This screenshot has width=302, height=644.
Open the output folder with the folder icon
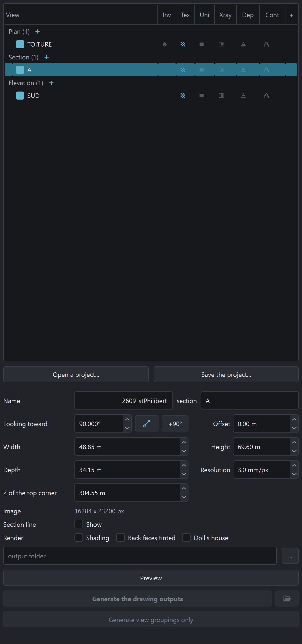click(287, 598)
